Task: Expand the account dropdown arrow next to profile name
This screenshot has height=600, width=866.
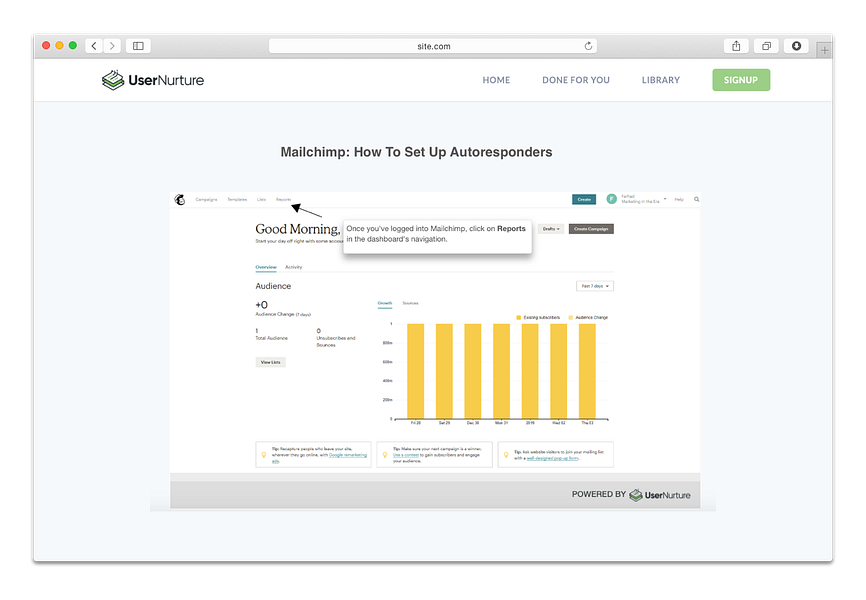Action: 665,198
